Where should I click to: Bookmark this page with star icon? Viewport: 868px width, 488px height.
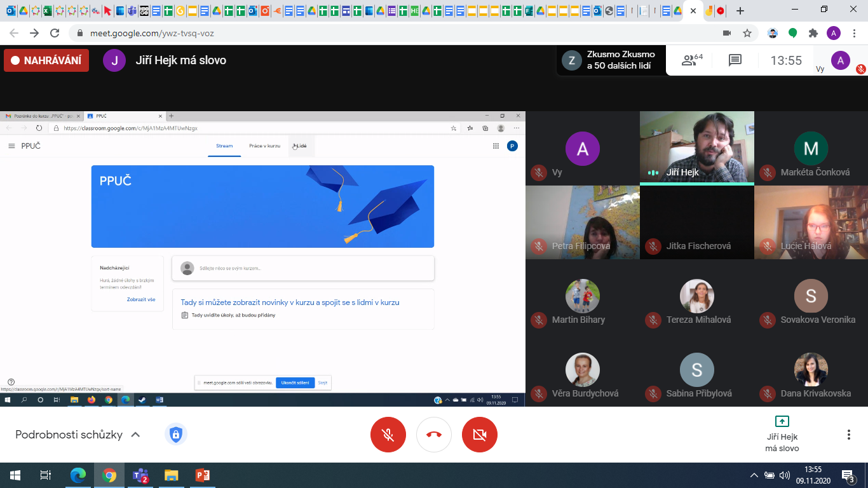pyautogui.click(x=747, y=33)
